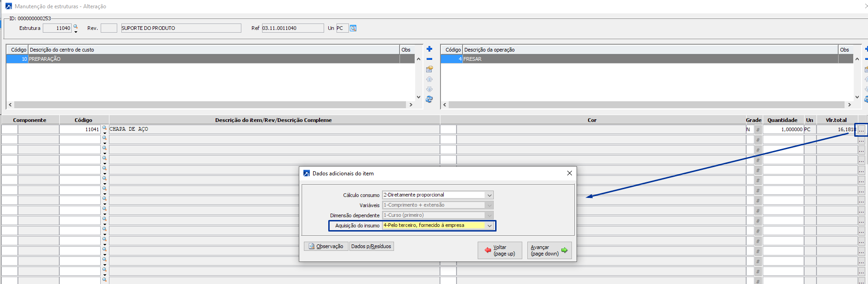Select the PREPARAÇÃO cost center row
868x284 pixels.
point(211,59)
